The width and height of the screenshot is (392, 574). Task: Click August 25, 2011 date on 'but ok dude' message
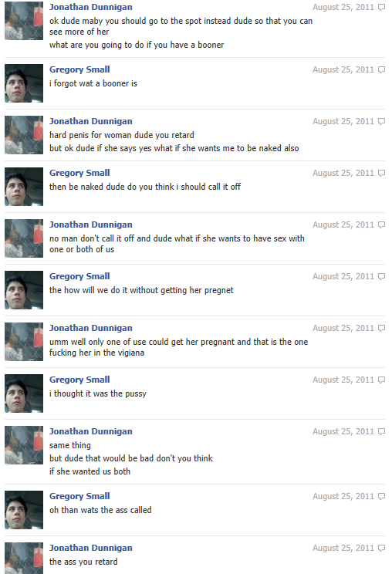pyautogui.click(x=343, y=122)
